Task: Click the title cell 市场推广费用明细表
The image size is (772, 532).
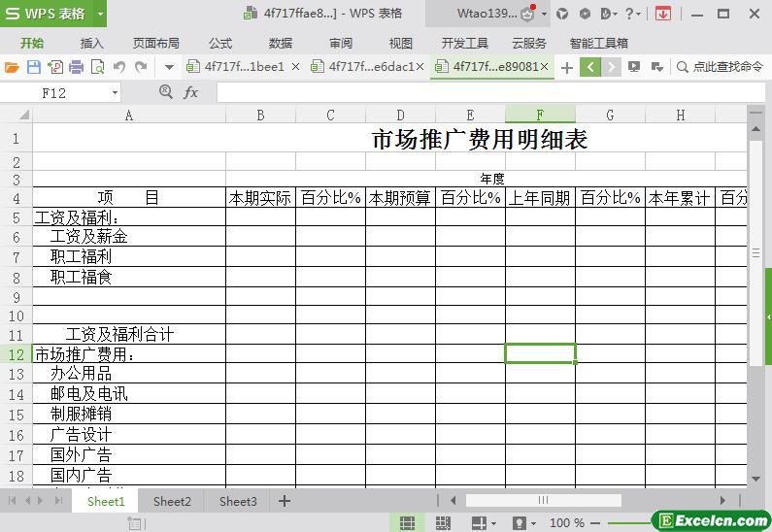Action: [x=480, y=139]
